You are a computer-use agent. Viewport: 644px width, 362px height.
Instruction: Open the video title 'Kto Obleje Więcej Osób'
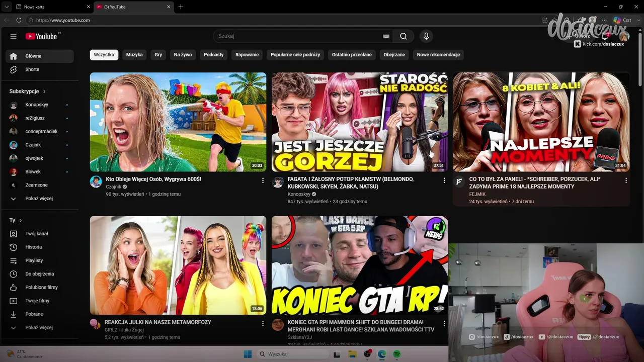tap(153, 179)
